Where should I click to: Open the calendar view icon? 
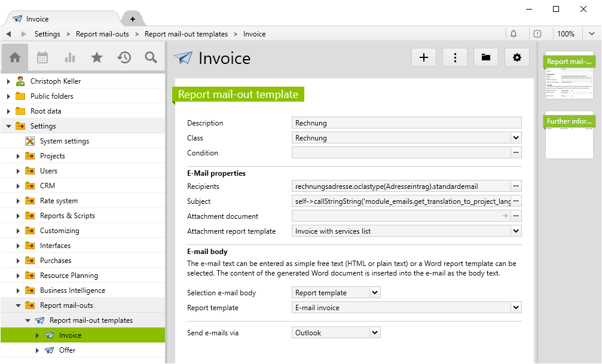pos(42,57)
